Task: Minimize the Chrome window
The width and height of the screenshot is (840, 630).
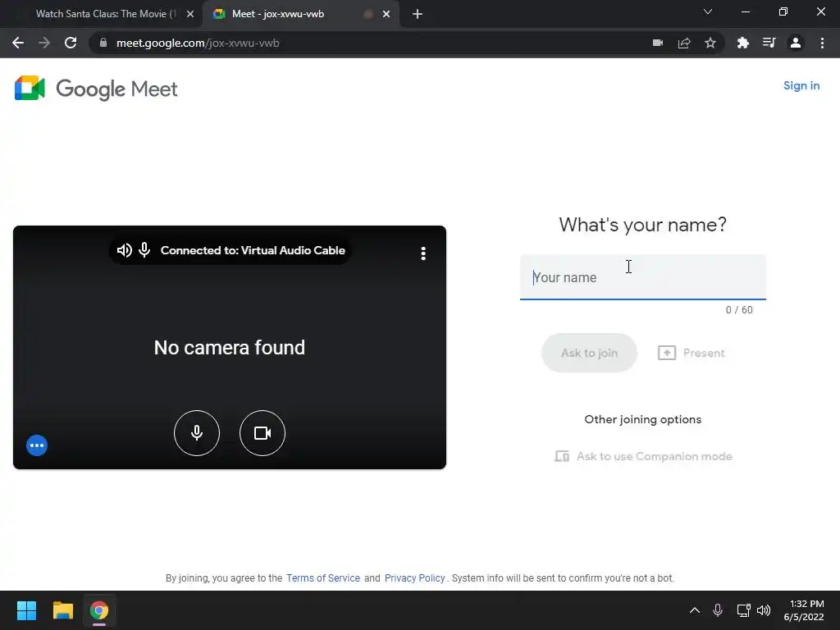Action: tap(746, 11)
